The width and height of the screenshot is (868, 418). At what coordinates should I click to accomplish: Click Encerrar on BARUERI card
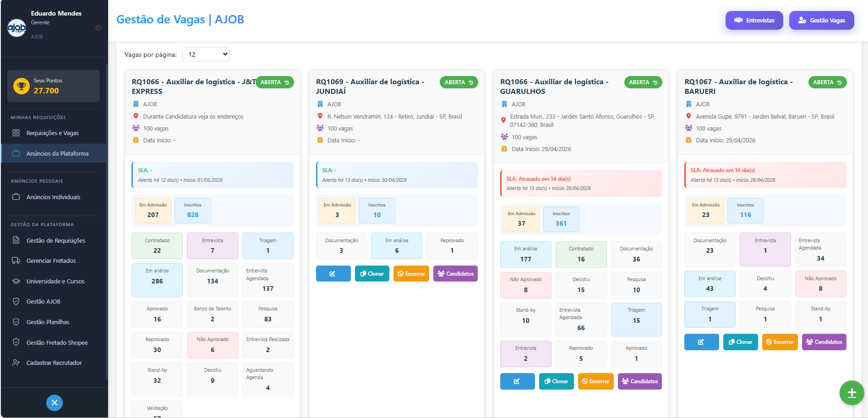point(780,342)
